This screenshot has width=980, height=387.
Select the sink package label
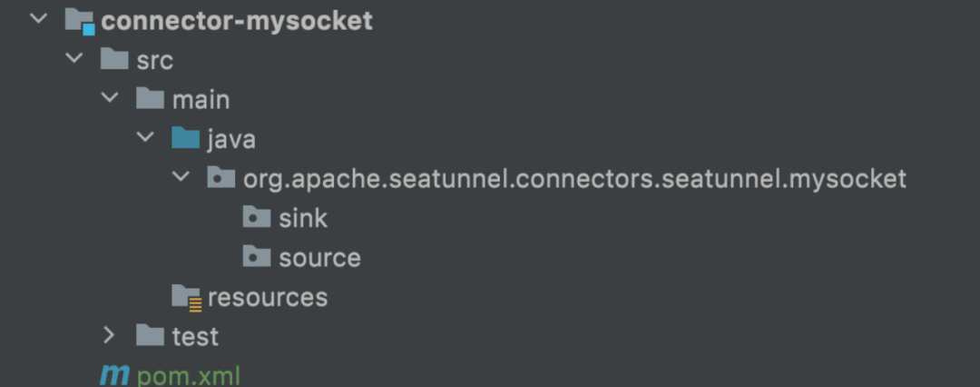pos(303,219)
